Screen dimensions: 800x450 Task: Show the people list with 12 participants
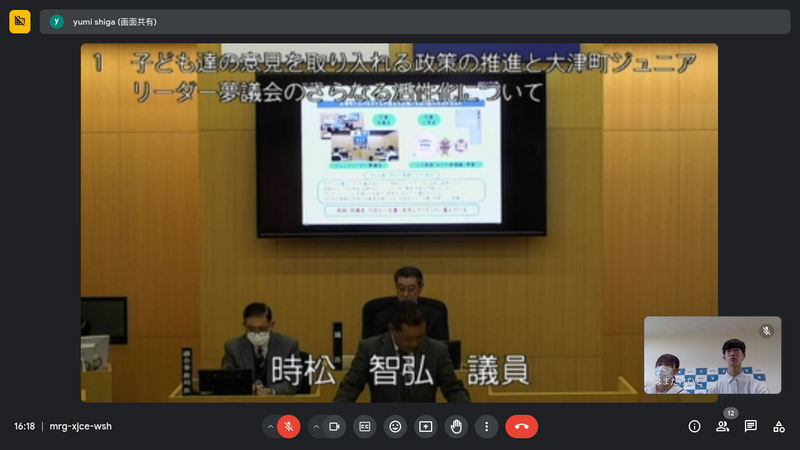tap(722, 426)
